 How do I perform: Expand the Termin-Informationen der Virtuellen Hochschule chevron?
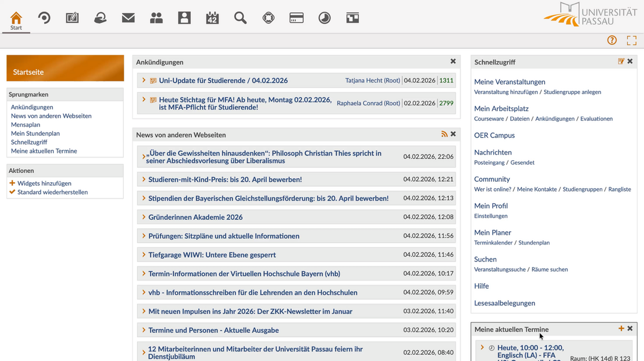pos(144,274)
